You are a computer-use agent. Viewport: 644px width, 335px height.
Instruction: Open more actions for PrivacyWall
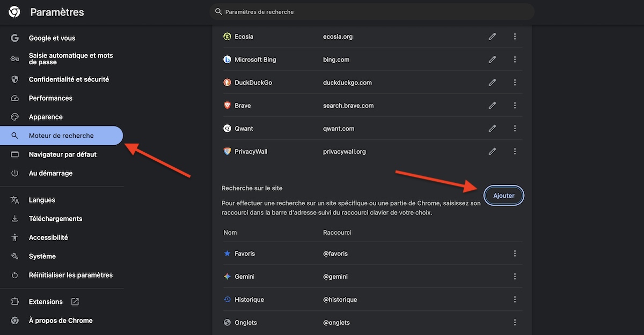pos(515,152)
